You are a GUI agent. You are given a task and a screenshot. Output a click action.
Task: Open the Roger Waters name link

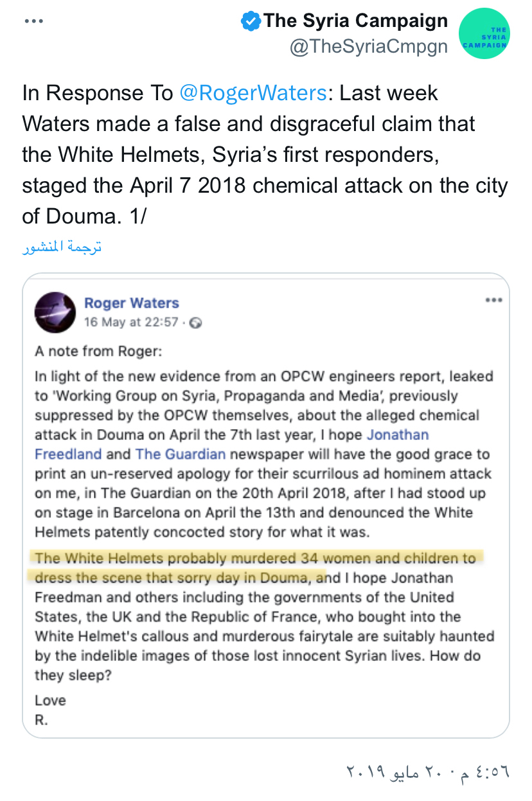click(132, 303)
